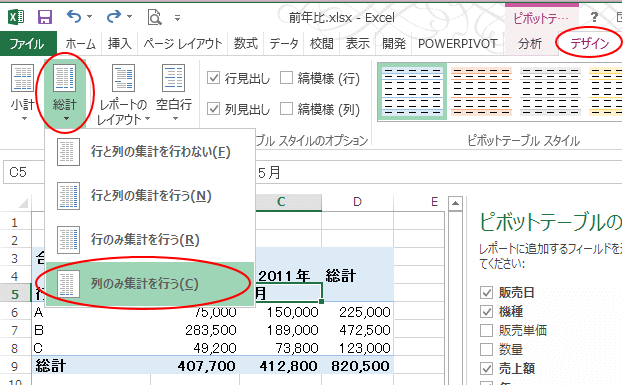Check the 数量 field
This screenshot has width=623, height=385.
[486, 349]
